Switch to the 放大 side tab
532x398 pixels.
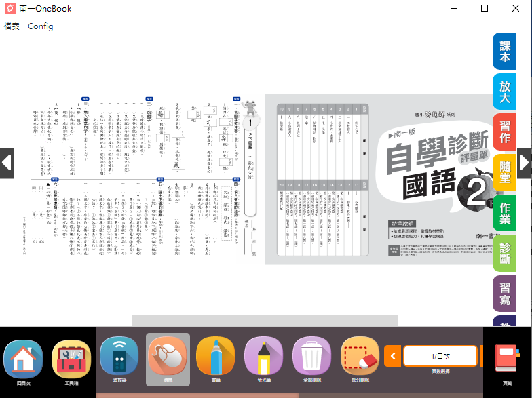504,92
